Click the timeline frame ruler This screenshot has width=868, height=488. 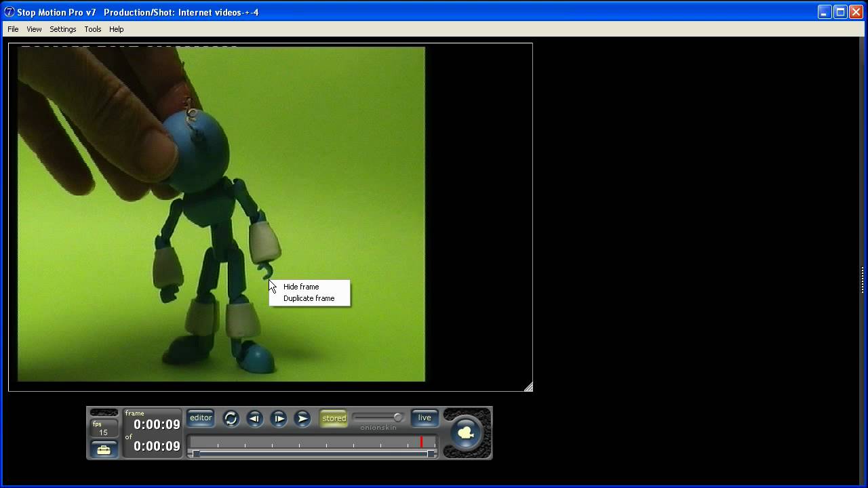coord(313,442)
